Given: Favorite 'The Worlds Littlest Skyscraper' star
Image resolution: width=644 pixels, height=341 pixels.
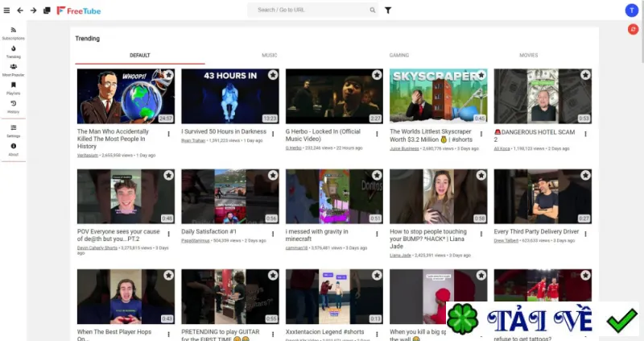Looking at the screenshot, I should (x=481, y=75).
